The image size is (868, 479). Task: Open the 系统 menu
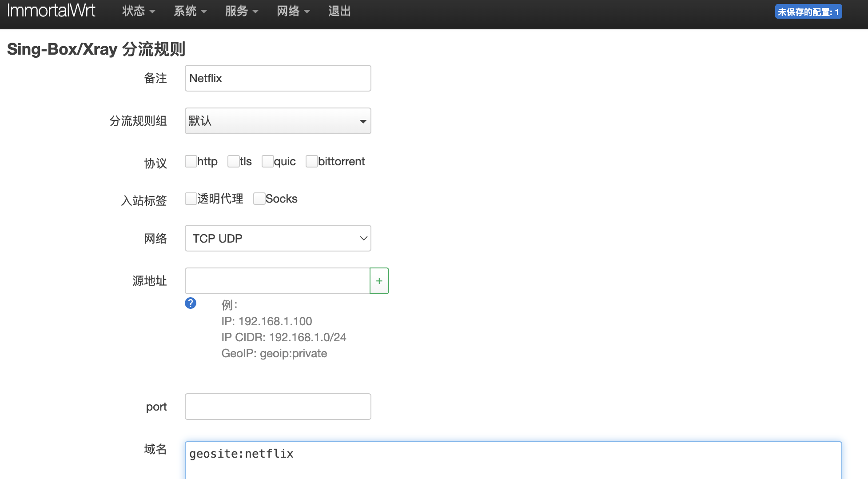pos(190,11)
